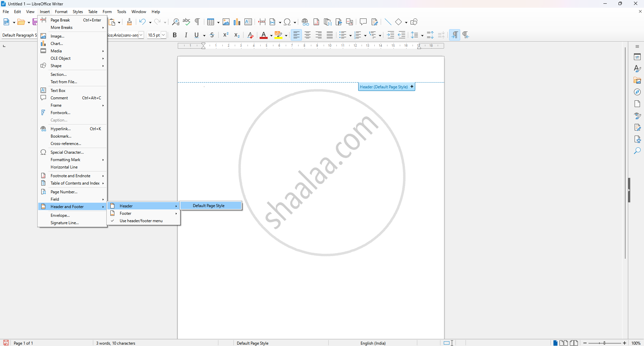The width and height of the screenshot is (644, 346).
Task: Open the Gallery sidebar panel
Action: pos(637,81)
